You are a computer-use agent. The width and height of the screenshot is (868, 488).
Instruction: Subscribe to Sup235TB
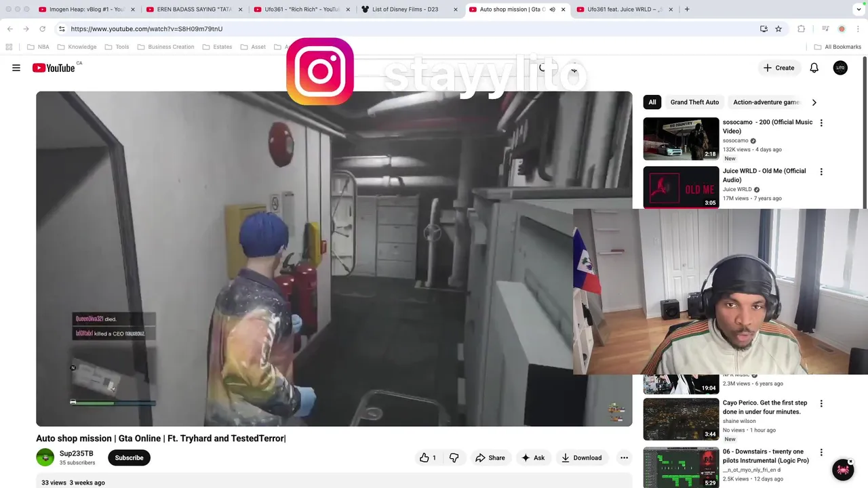click(129, 457)
